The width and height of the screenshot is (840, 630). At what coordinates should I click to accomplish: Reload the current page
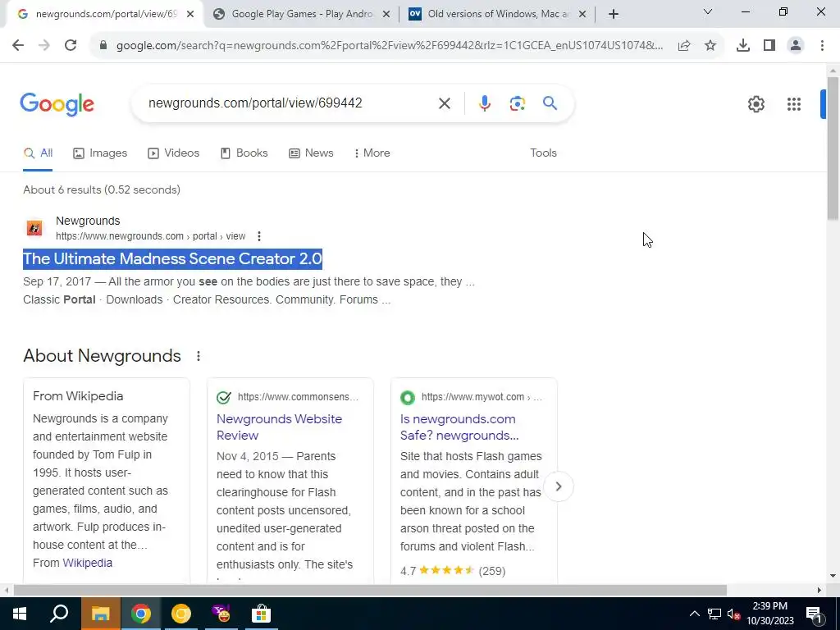71,45
